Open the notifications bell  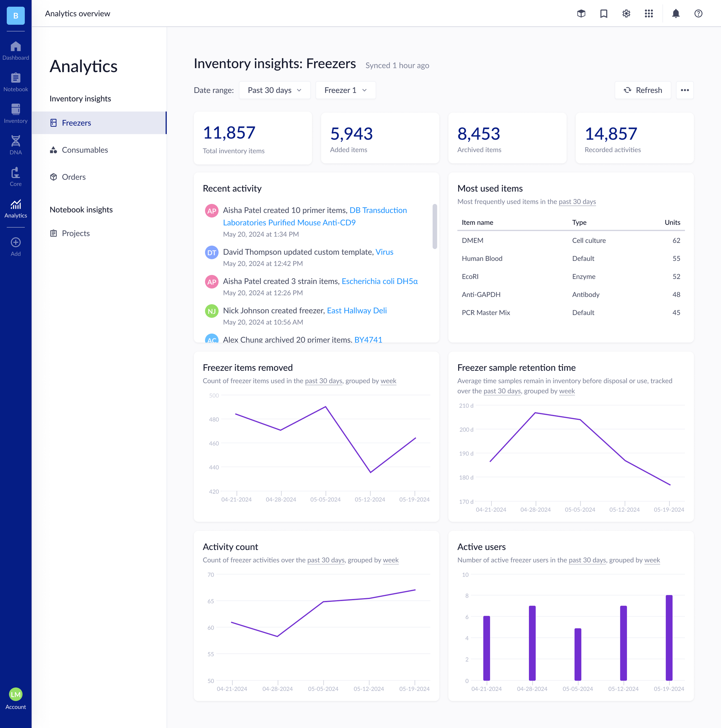click(x=675, y=14)
